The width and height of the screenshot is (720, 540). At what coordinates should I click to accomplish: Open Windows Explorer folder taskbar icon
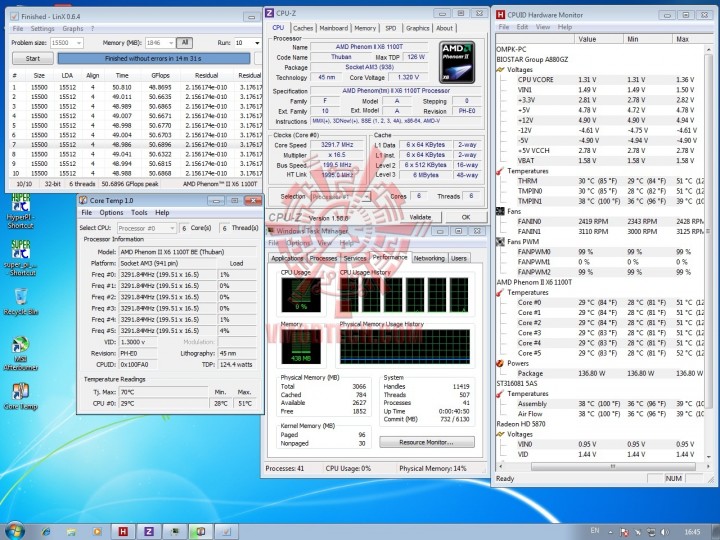tap(71, 532)
